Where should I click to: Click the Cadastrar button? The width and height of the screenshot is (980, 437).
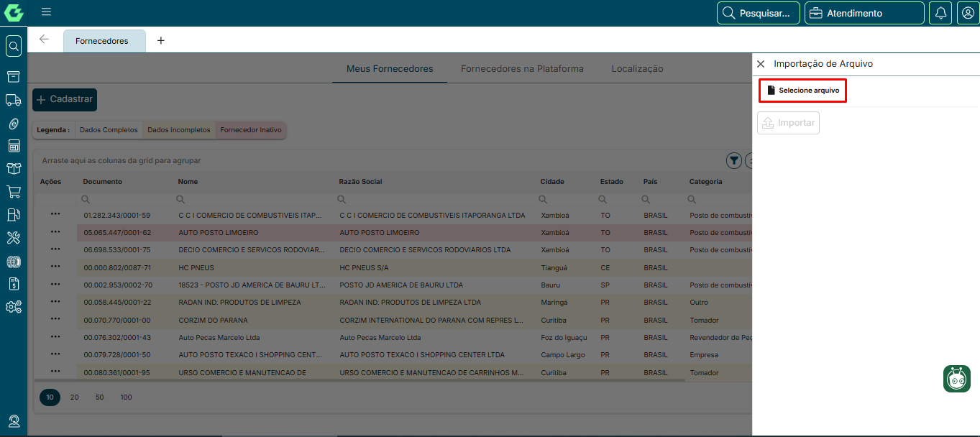65,99
